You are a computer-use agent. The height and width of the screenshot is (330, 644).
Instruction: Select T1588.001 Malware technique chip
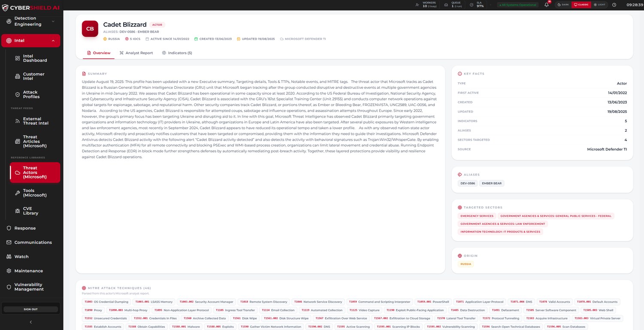185,326
